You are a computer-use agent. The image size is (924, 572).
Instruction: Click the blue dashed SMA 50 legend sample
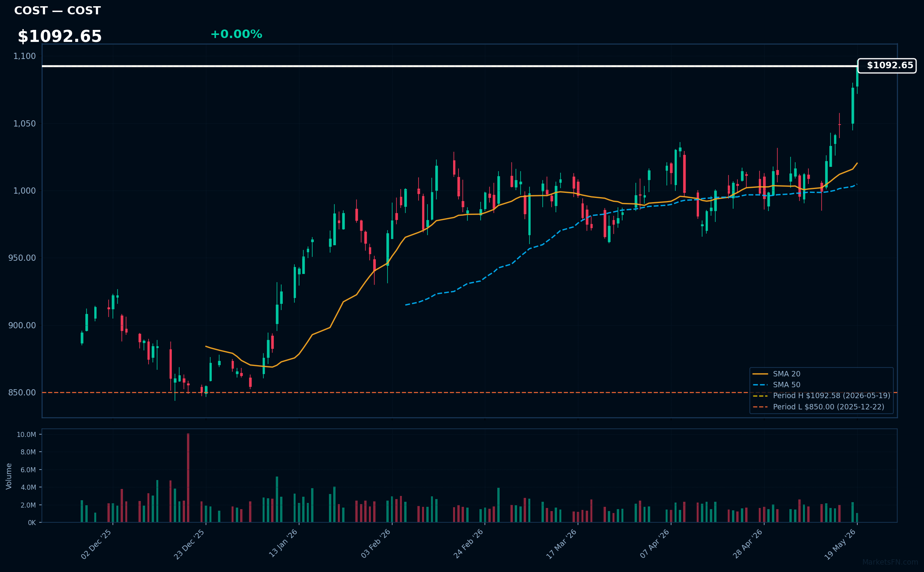[x=760, y=385]
